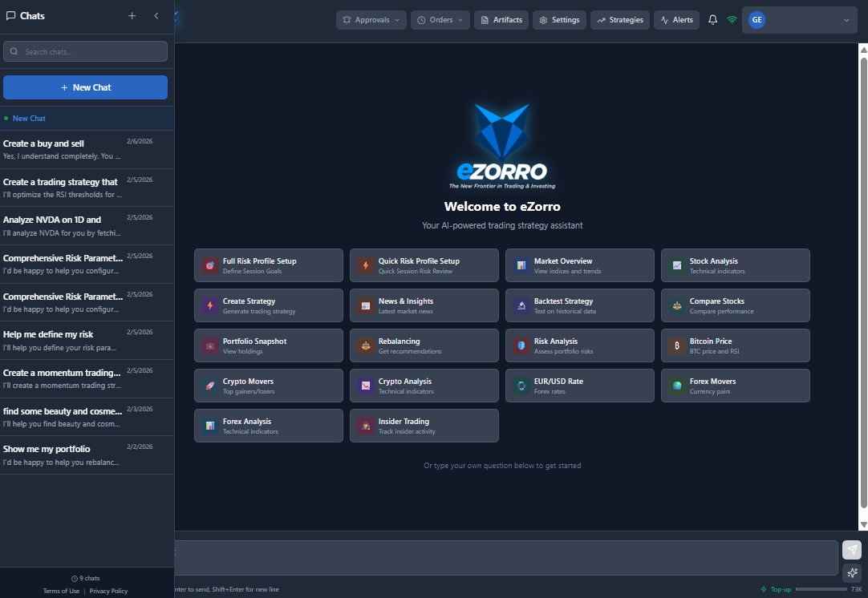This screenshot has width=868, height=598.
Task: Open Terms of Use link
Action: [62, 591]
